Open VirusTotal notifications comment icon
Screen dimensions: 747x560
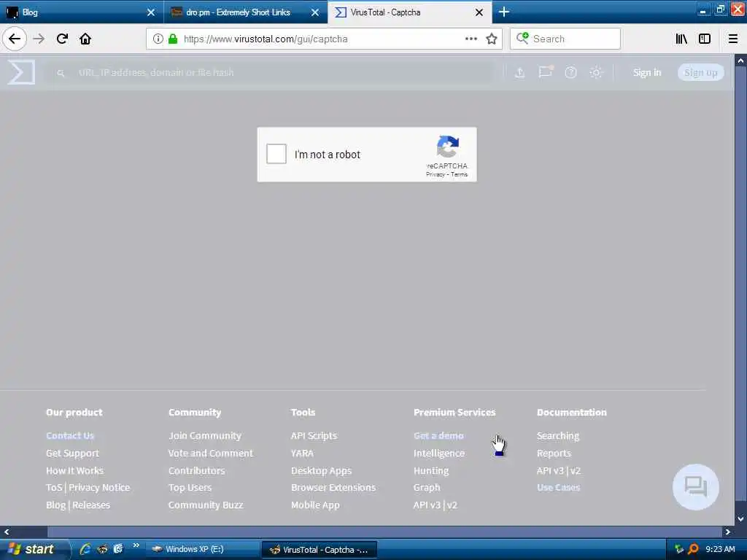(x=546, y=72)
